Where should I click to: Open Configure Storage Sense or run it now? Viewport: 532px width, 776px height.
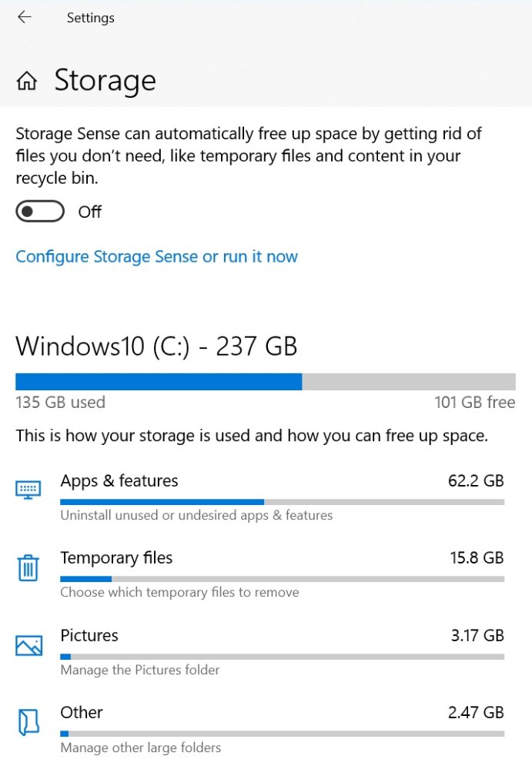tap(156, 256)
